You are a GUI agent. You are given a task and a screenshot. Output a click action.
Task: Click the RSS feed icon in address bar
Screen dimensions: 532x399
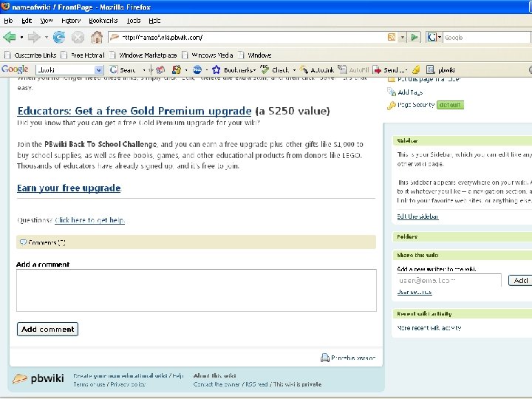click(x=391, y=38)
